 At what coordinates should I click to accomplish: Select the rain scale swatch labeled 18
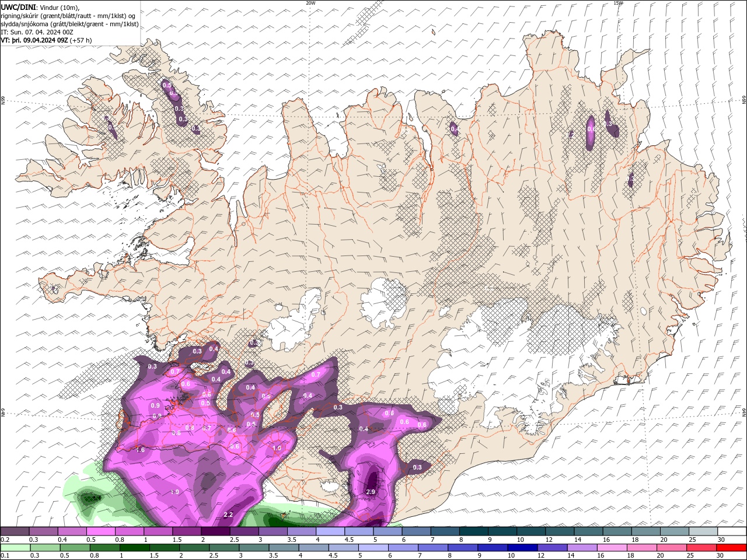tap(641, 548)
